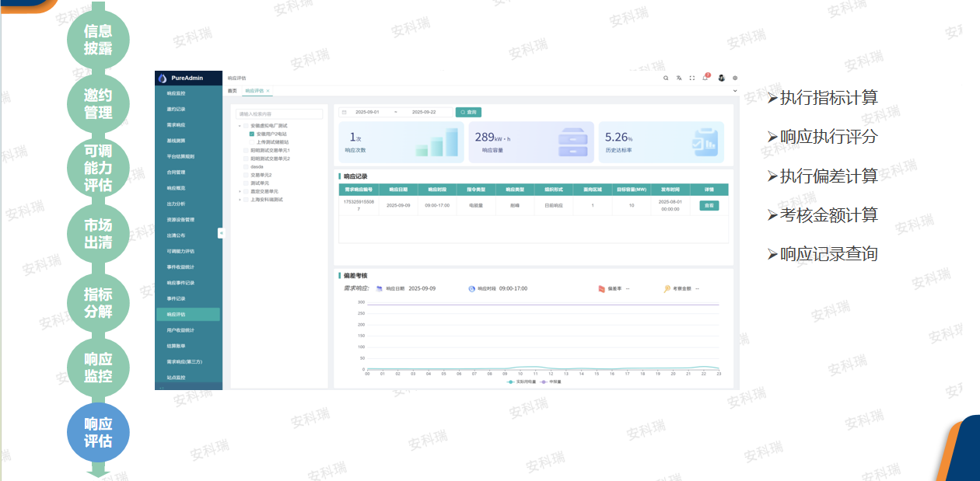The width and height of the screenshot is (980, 481).
Task: Click the search magnifier icon in header
Action: click(x=666, y=78)
